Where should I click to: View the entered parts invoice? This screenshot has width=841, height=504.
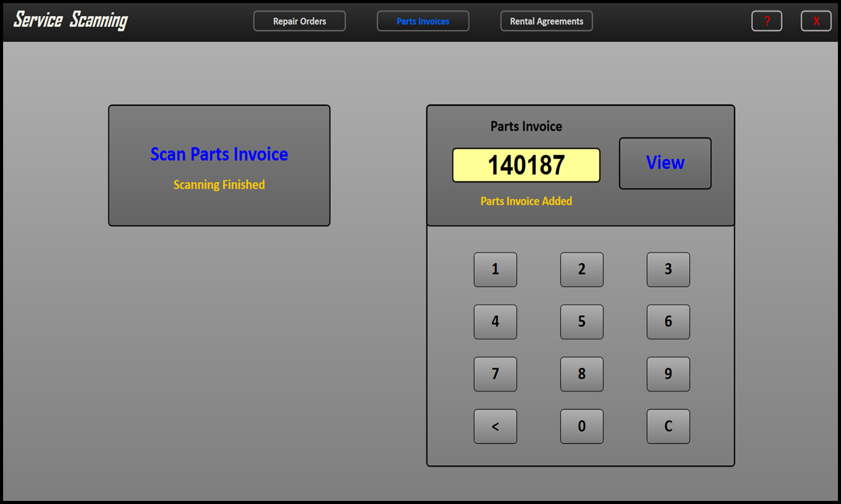665,163
